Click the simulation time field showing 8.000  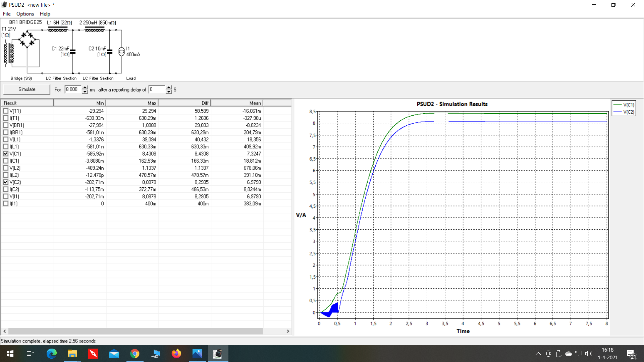click(x=73, y=89)
